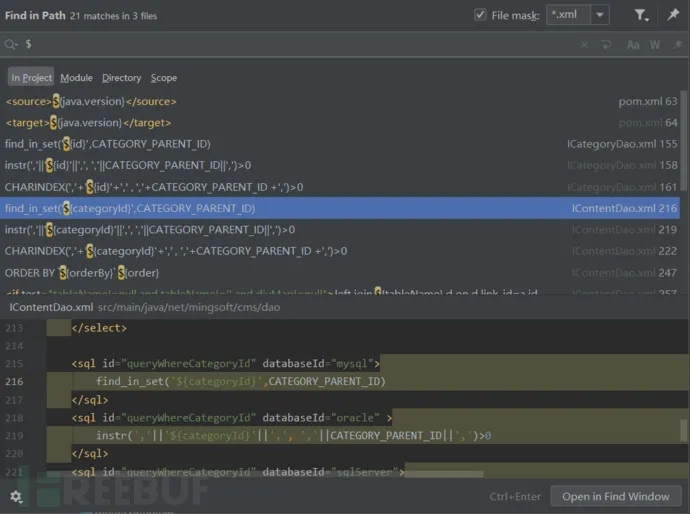
Task: Pin the Find in Path window
Action: pos(673,15)
